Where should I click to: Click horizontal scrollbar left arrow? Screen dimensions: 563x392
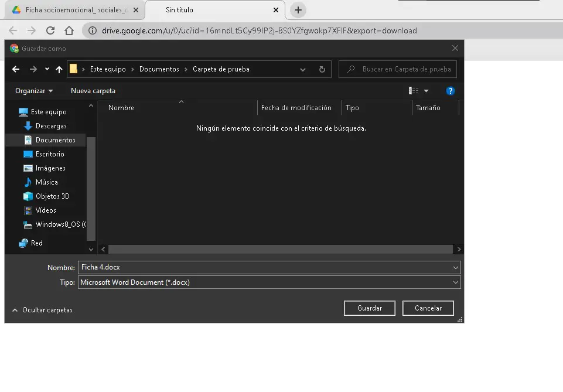point(103,249)
